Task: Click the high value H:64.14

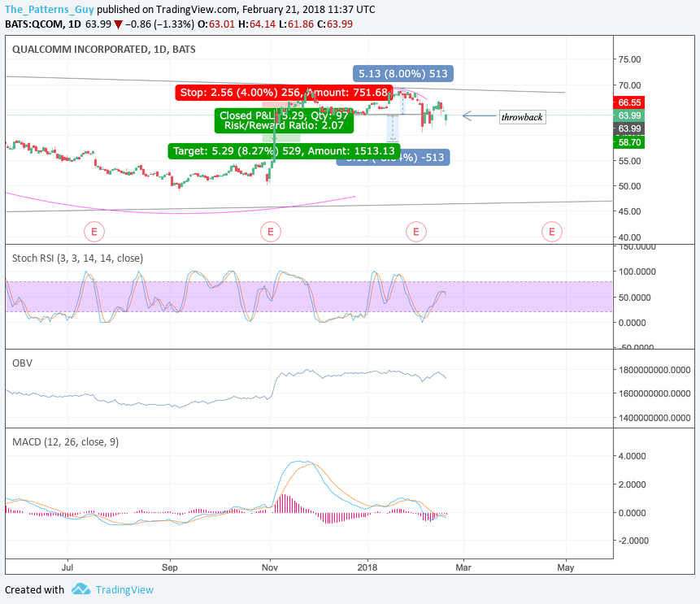Action: (x=257, y=24)
